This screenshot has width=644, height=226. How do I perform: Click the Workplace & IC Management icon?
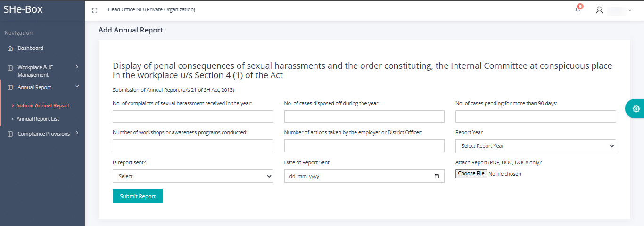[x=10, y=68]
